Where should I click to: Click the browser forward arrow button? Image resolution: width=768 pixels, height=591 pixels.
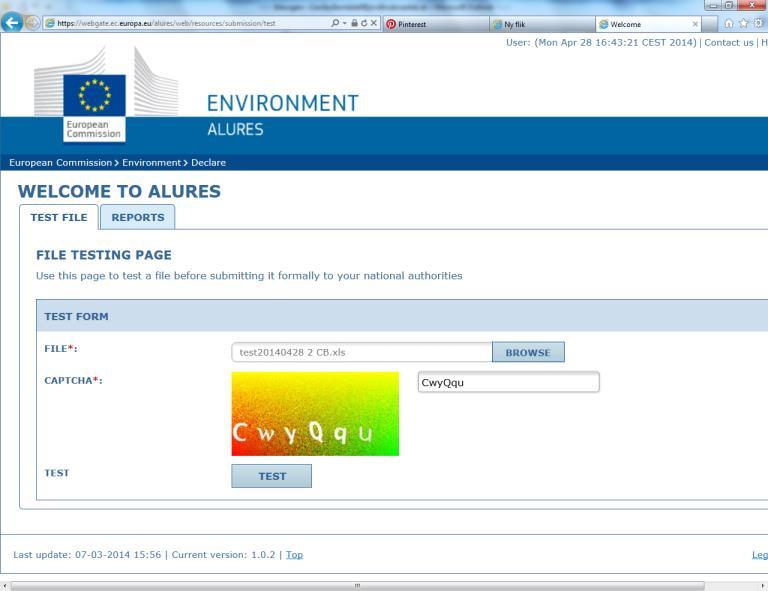coord(32,23)
